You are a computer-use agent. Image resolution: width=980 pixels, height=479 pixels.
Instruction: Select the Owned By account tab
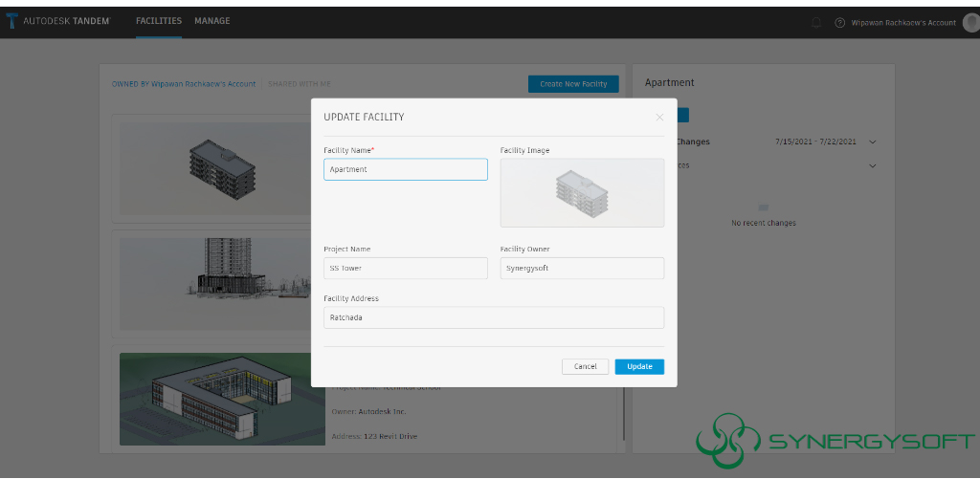pos(184,84)
